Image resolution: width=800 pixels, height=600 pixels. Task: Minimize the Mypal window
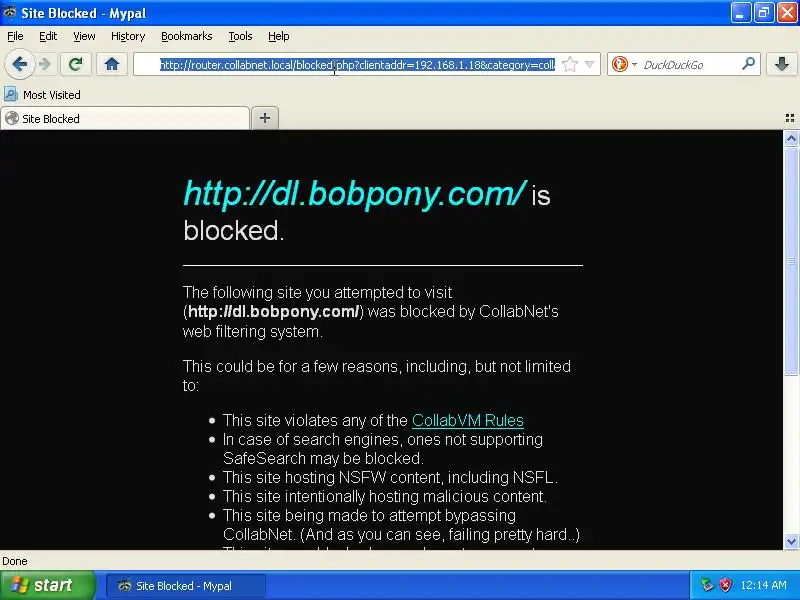(741, 13)
